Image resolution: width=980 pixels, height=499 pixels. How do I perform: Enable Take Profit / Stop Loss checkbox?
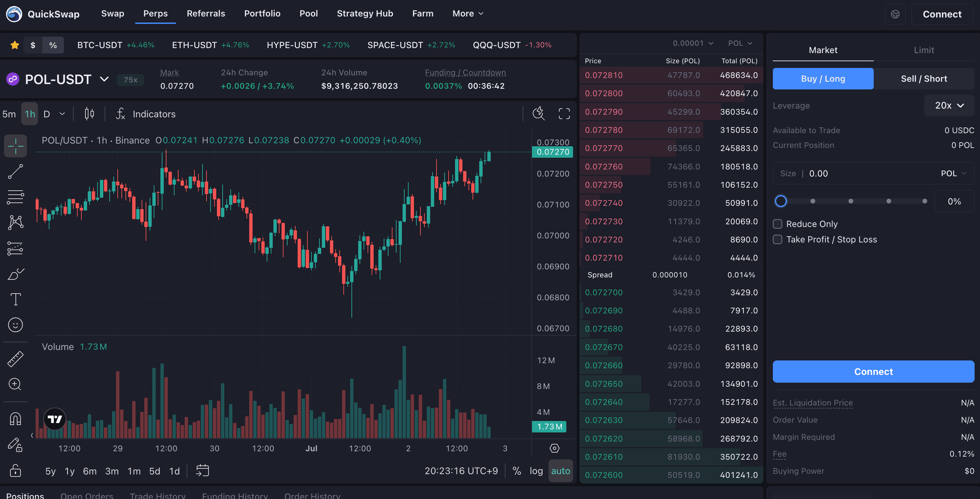778,240
